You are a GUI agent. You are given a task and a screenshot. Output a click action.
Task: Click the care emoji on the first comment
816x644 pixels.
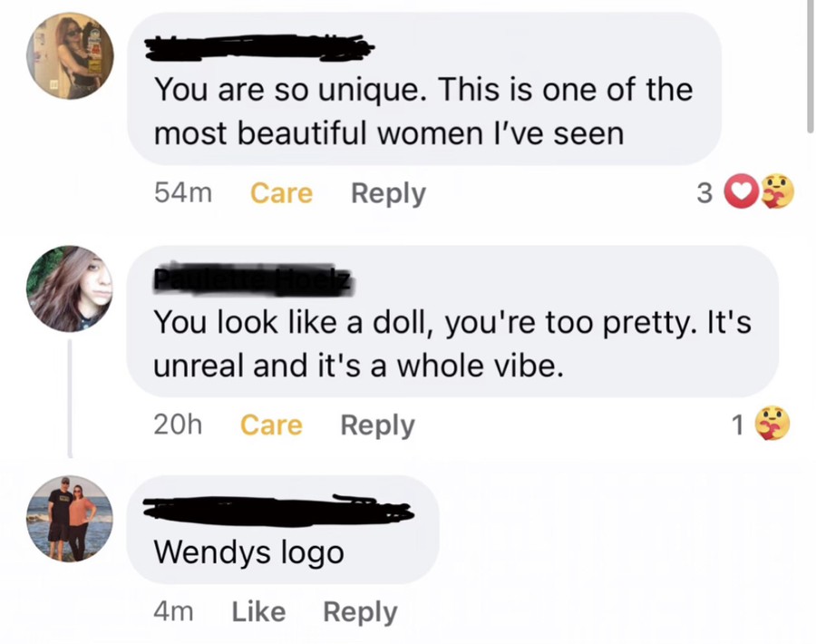pos(775,192)
